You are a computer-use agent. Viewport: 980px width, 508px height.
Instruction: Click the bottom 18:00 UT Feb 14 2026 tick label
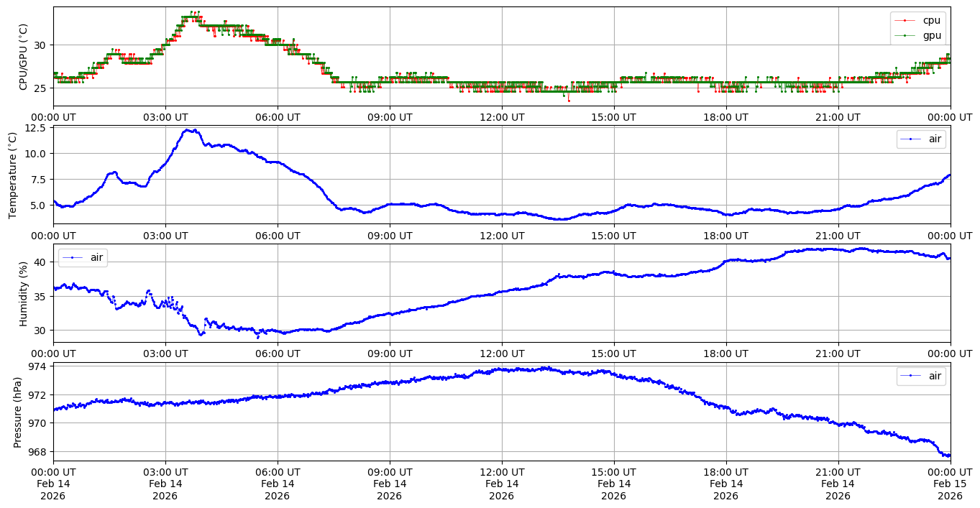[x=725, y=484]
